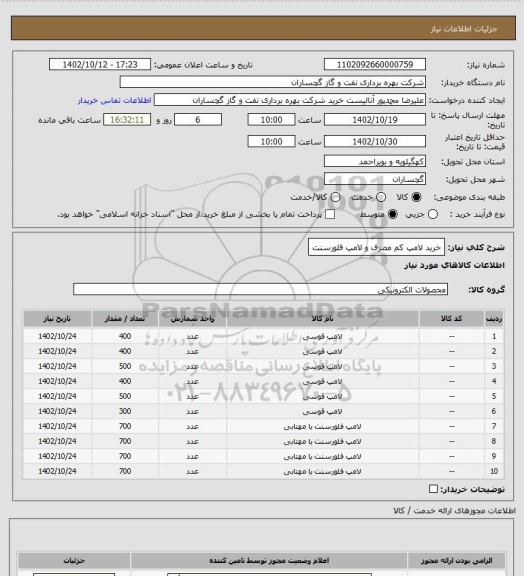Image resolution: width=524 pixels, height=576 pixels.
Task: Click the کد کالا column header
Action: click(451, 319)
